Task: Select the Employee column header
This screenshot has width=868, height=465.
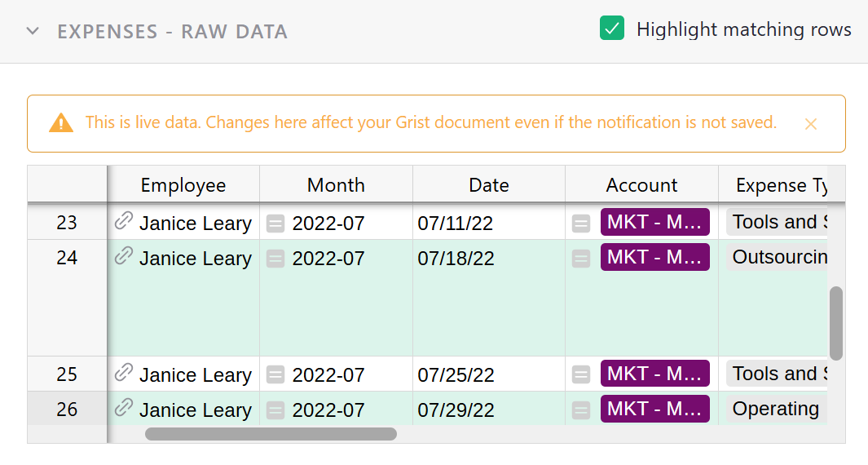Action: (x=183, y=185)
